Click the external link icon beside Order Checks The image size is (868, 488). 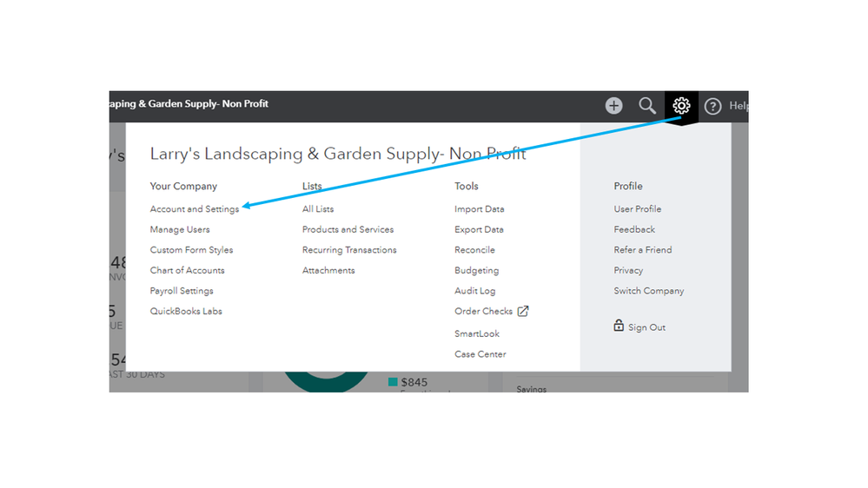point(523,311)
